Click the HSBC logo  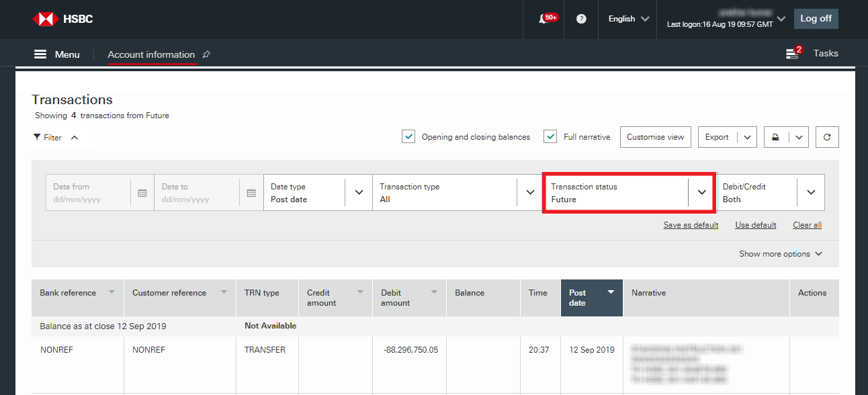click(x=62, y=19)
